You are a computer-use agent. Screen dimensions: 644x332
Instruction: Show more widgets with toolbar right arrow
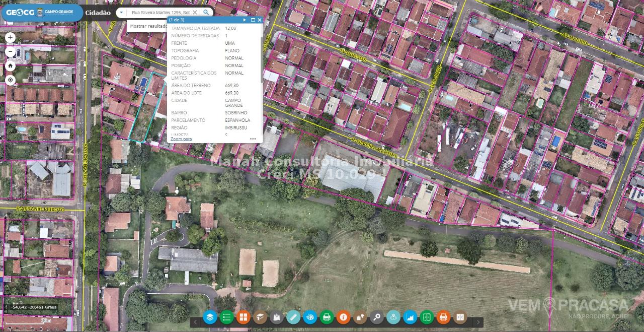tap(478, 322)
